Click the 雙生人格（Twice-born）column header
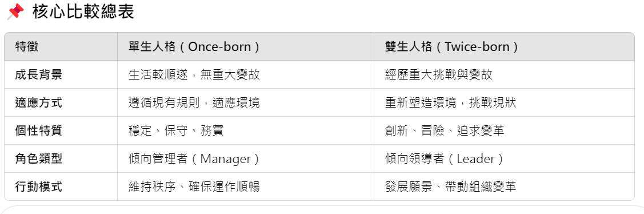This screenshot has height=214, width=644. pos(452,46)
